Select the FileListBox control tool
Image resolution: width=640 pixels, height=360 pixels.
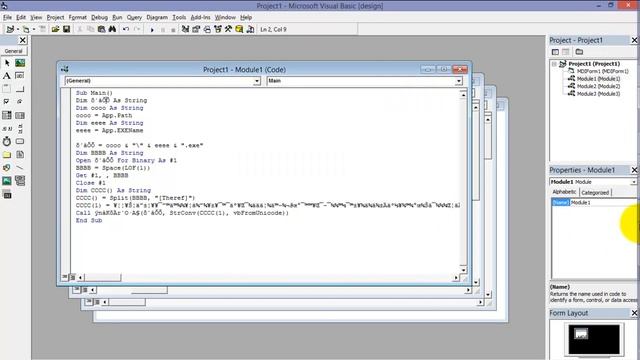tap(20, 155)
